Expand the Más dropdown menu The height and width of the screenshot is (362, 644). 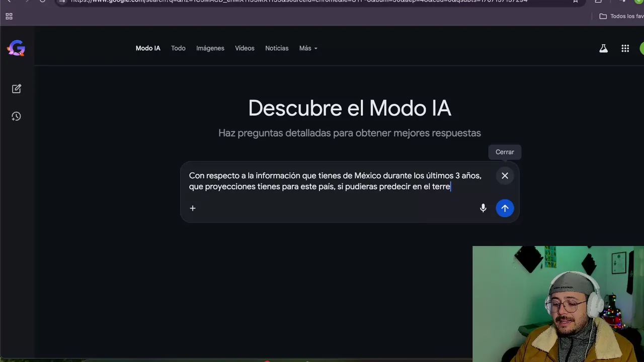tap(308, 48)
